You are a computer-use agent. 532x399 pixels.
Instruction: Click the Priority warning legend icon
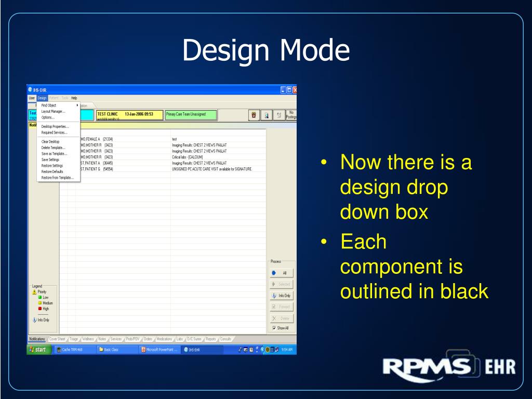[x=34, y=292]
